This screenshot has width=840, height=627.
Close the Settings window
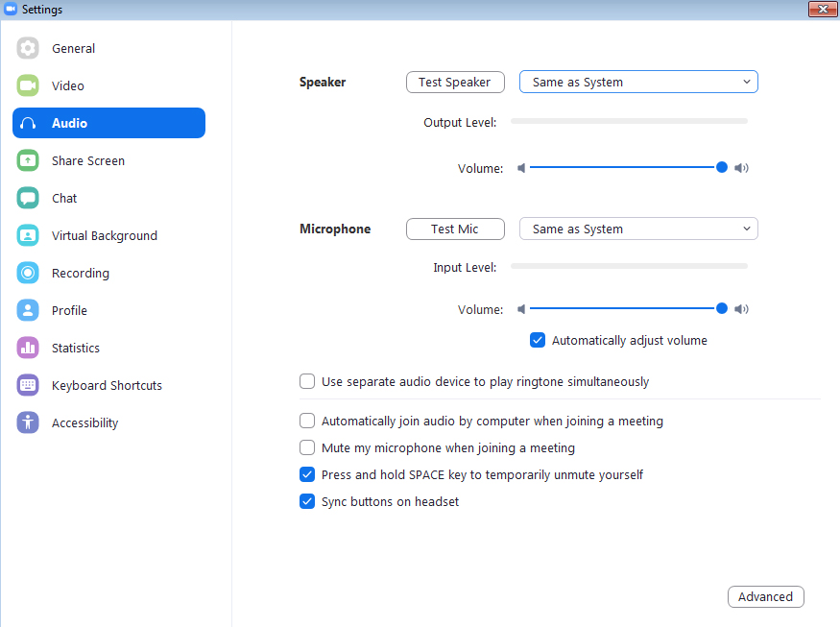(823, 9)
